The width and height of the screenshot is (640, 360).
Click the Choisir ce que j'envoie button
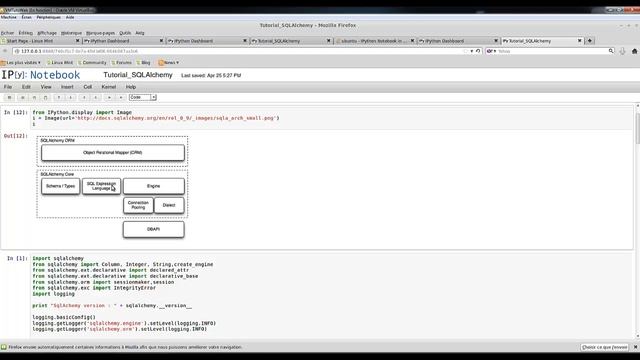pyautogui.click(x=604, y=347)
